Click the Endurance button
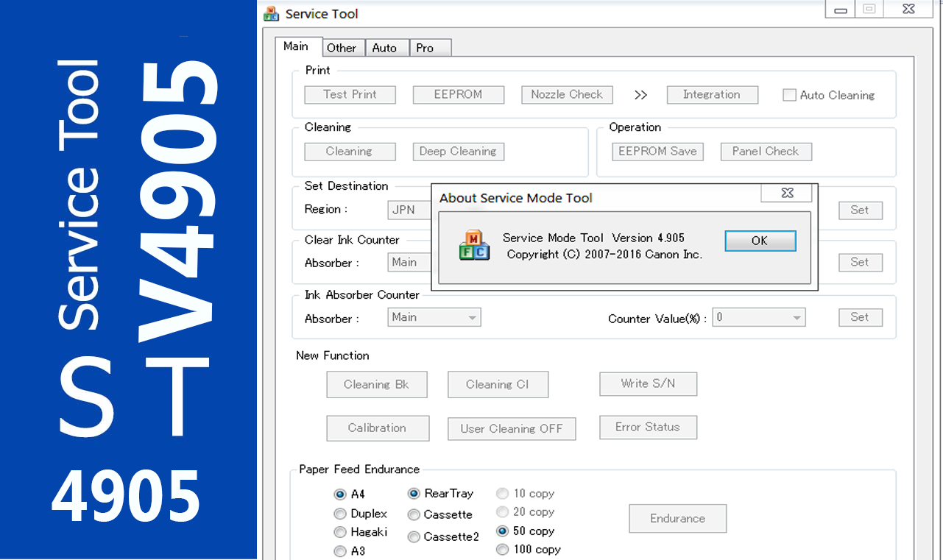 tap(678, 519)
